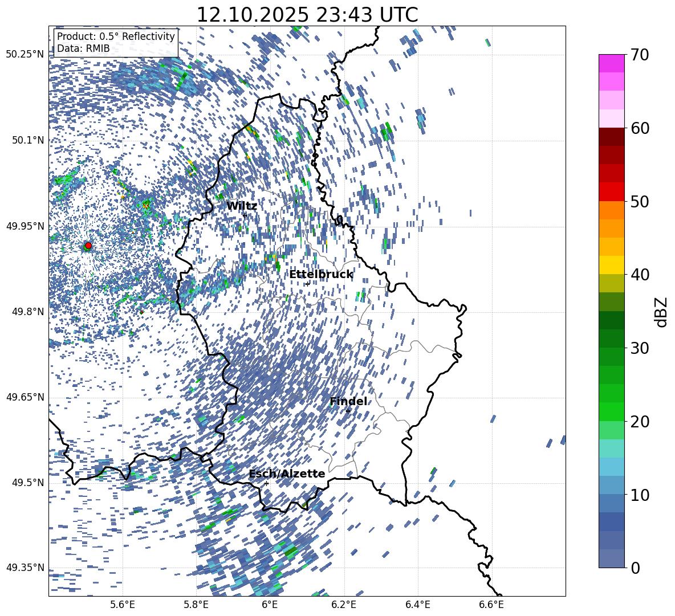Click the Wiltz location cross marker
The width and height of the screenshot is (675, 616).
tap(245, 215)
